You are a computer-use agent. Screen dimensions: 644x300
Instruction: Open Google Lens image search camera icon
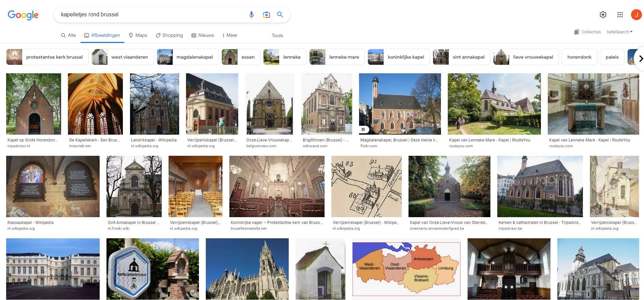click(266, 15)
